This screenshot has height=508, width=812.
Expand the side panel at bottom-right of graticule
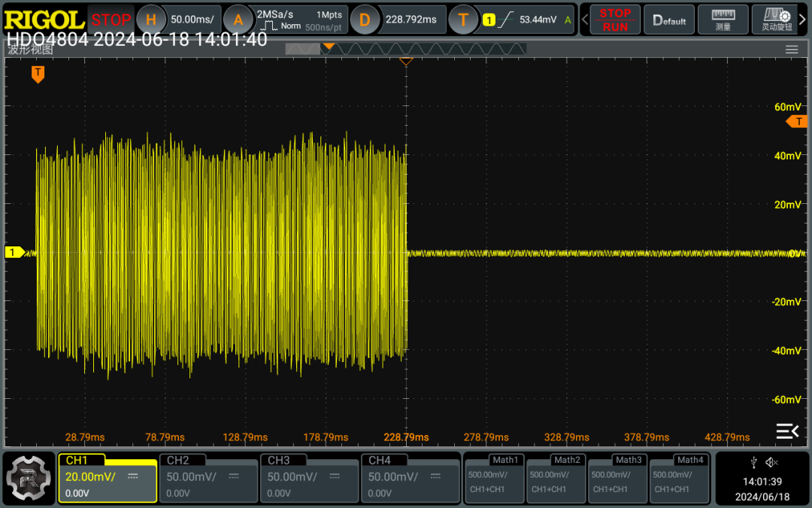787,431
